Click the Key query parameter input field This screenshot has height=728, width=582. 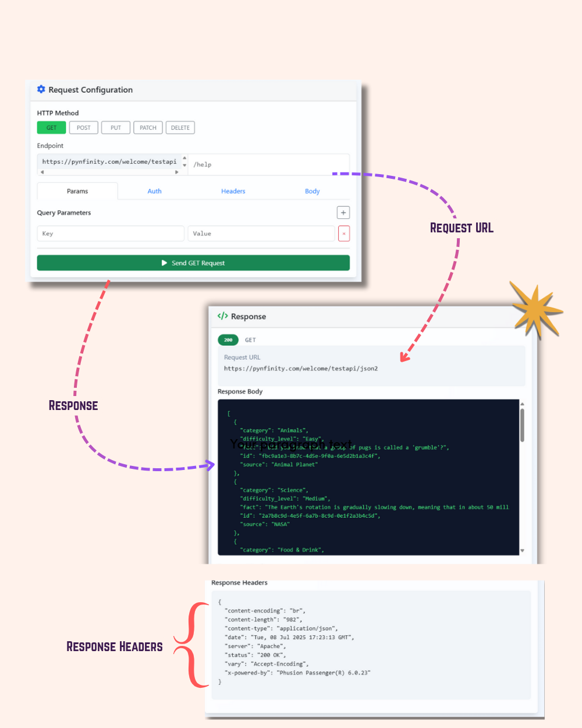pyautogui.click(x=111, y=234)
